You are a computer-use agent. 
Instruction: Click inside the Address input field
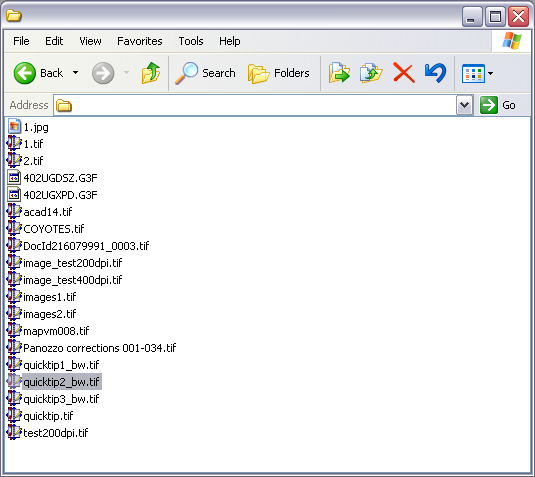[255, 105]
